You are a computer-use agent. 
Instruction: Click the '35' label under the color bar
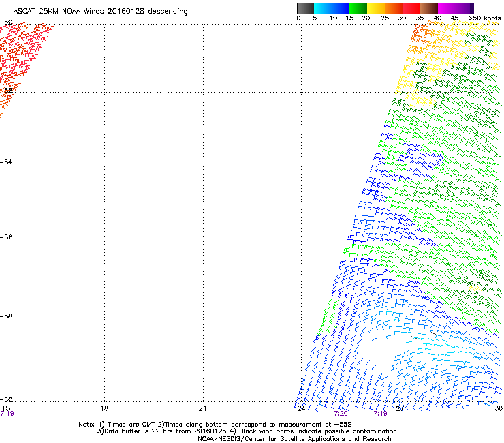420,18
